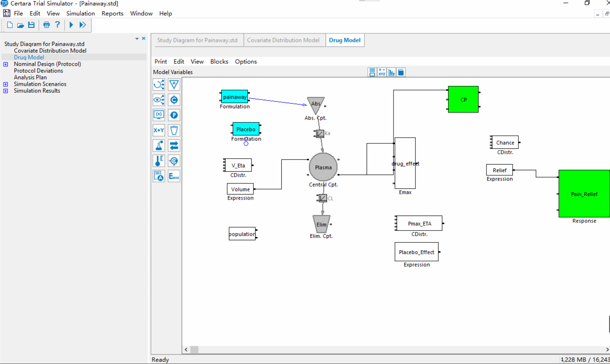The image size is (610, 364).
Task: Select the (x) monitor variable block tool
Action: click(x=159, y=115)
